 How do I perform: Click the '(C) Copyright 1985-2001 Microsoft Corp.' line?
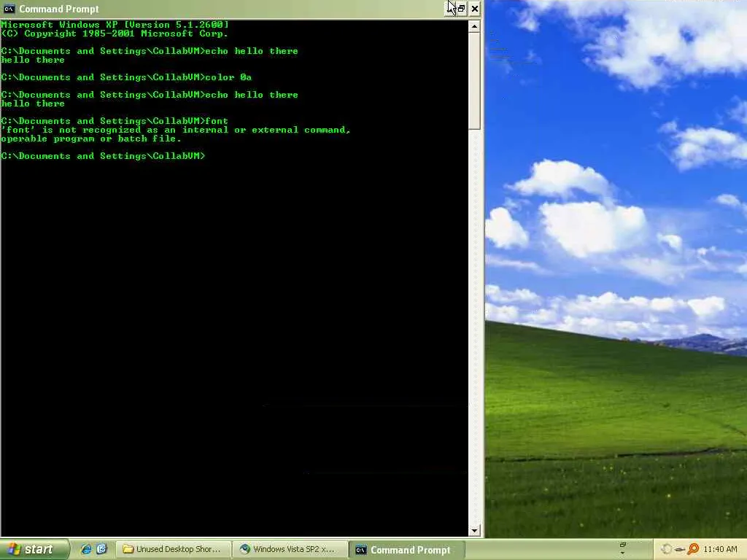point(115,34)
